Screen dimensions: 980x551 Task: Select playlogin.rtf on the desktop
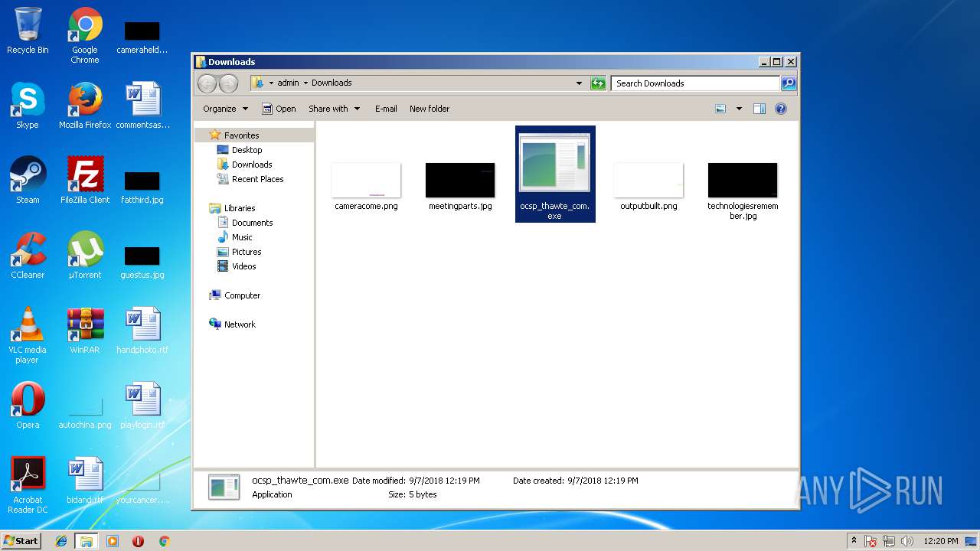point(142,406)
